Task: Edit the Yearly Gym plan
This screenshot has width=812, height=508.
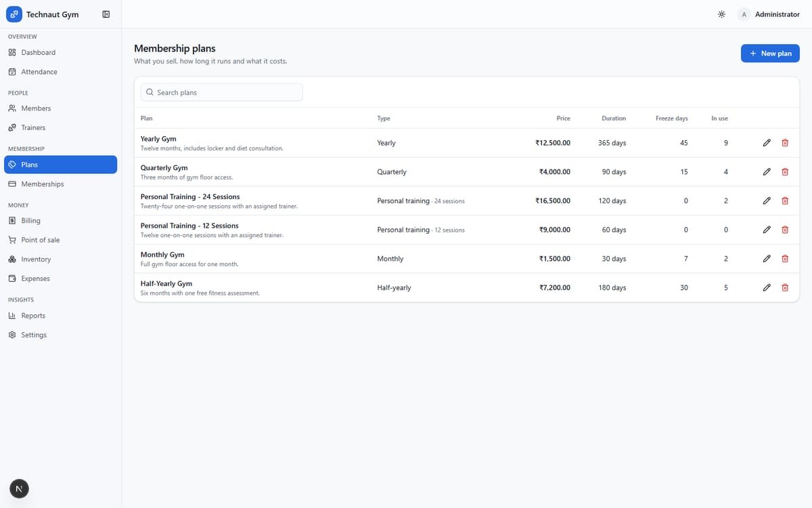Action: tap(767, 143)
